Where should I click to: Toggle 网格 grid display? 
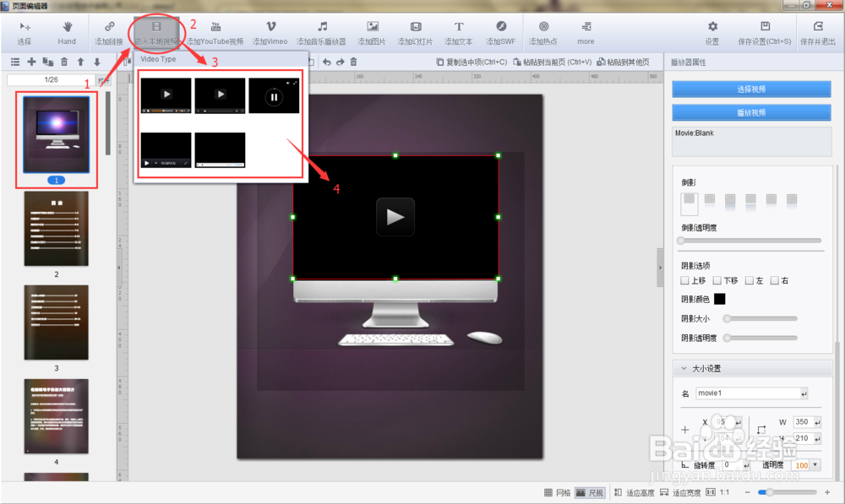point(557,493)
